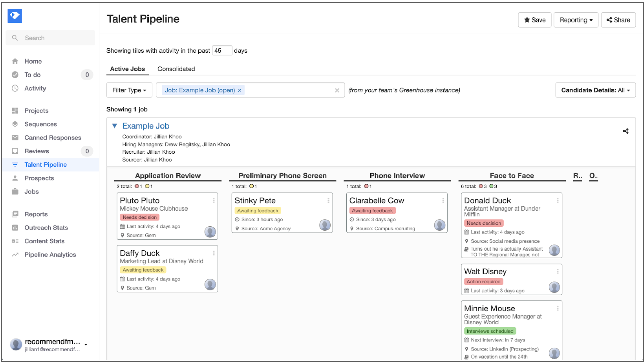Click the Example Job share icon
The height and width of the screenshot is (363, 644).
point(626,131)
